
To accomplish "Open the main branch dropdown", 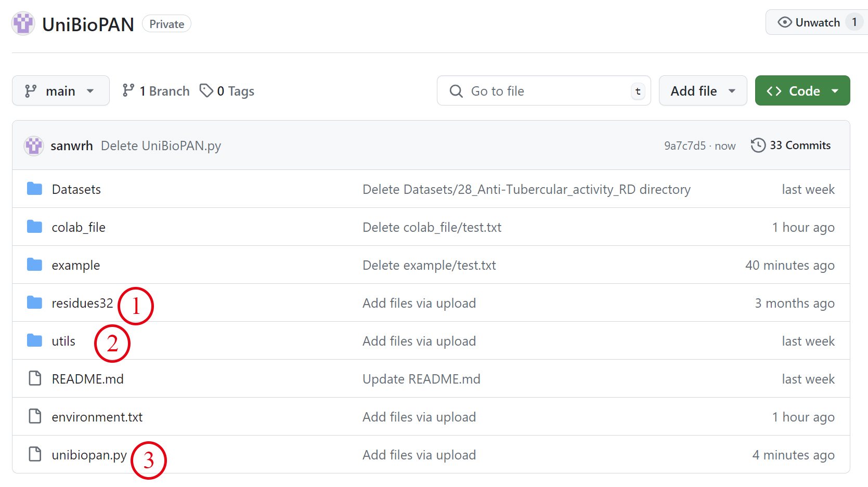I will point(60,91).
